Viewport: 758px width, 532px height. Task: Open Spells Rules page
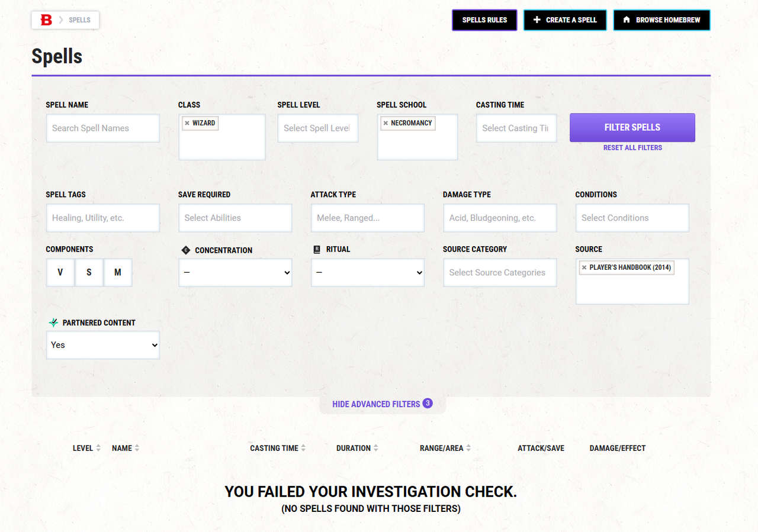484,20
